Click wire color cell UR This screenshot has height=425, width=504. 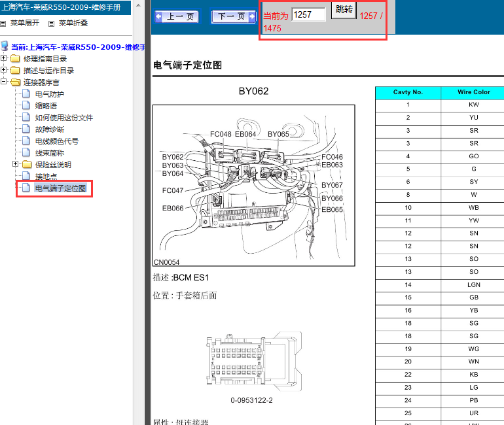[x=474, y=413]
